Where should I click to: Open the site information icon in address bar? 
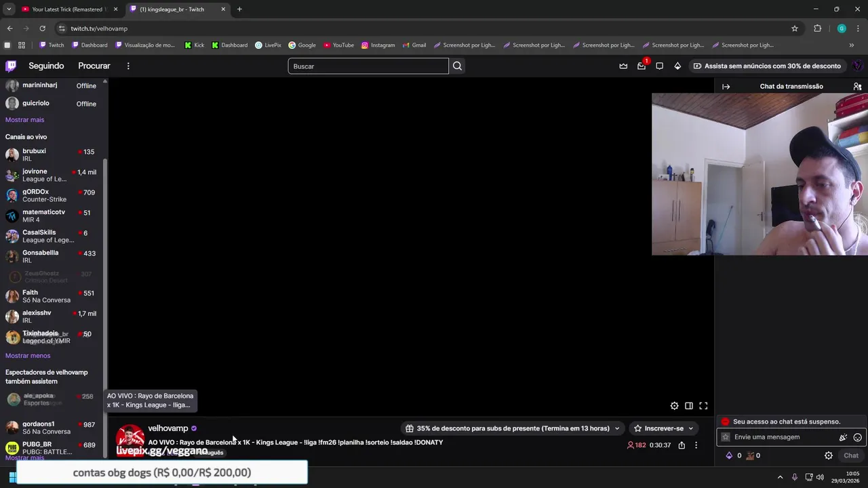(62, 28)
